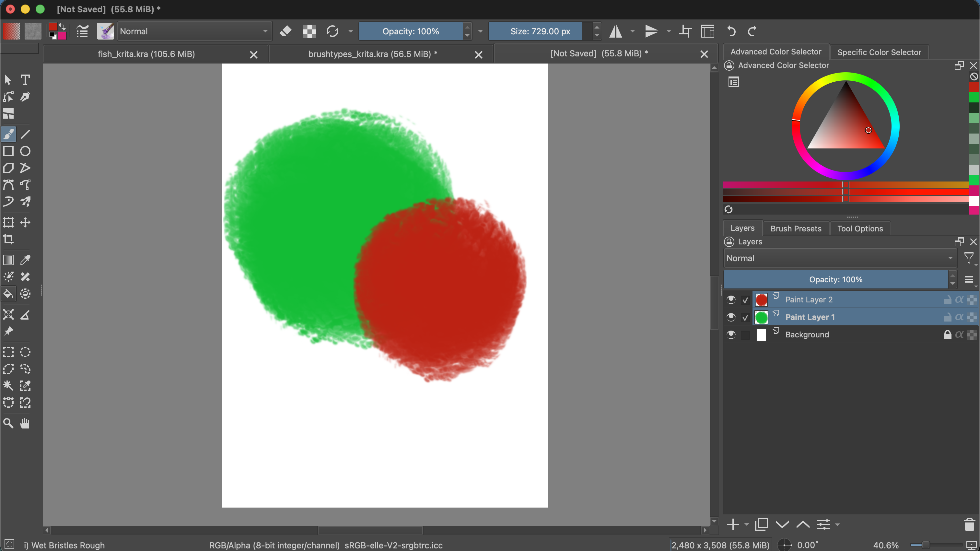980x551 pixels.
Task: Select the Zoom tool
Action: click(8, 423)
